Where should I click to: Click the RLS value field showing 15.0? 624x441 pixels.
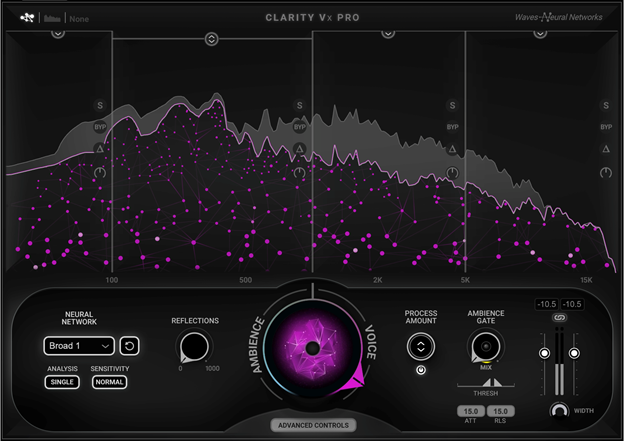coord(501,411)
